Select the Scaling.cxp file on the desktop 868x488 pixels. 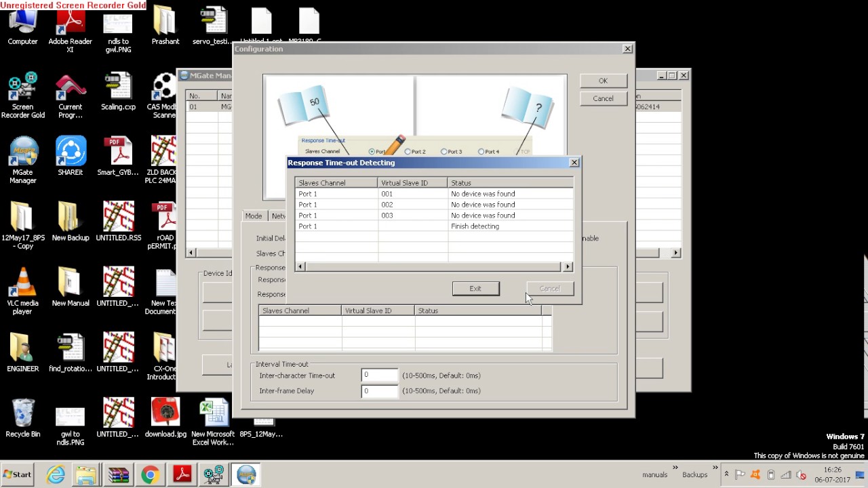coord(118,91)
